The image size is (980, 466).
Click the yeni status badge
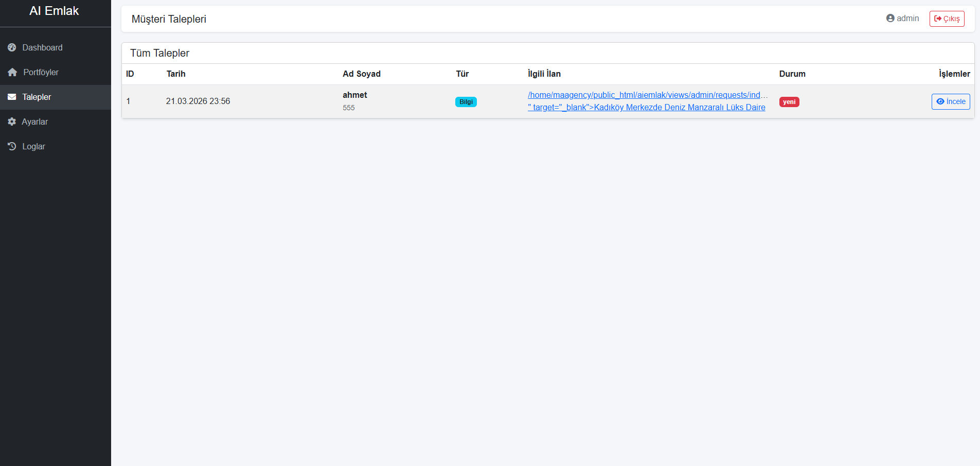pos(789,102)
